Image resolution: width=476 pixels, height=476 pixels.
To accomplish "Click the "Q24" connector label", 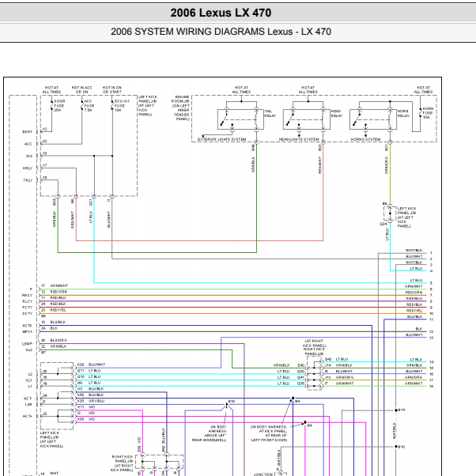I will 383,224.
